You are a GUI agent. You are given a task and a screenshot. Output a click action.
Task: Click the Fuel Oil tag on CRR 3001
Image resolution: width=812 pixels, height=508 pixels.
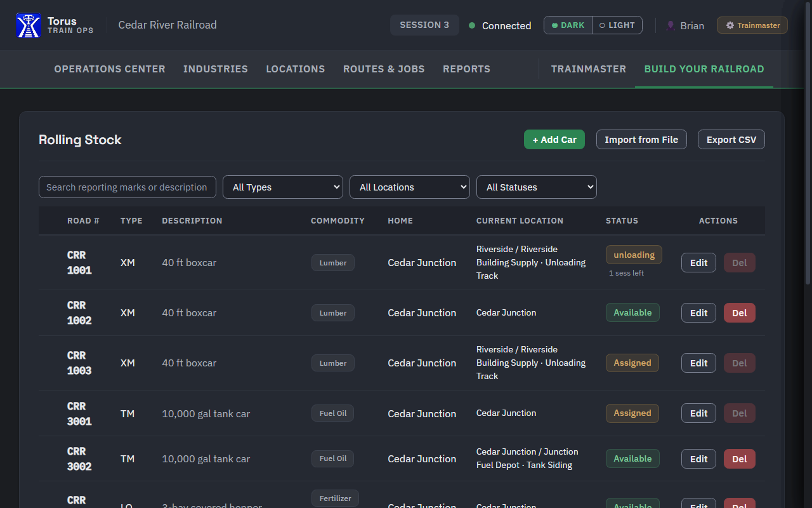click(333, 413)
